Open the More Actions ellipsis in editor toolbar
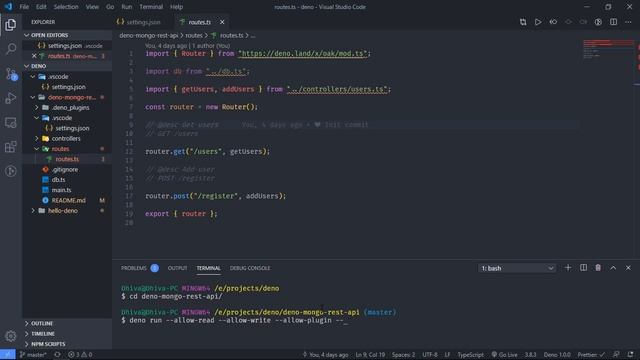This screenshot has height=360, width=640. [628, 22]
